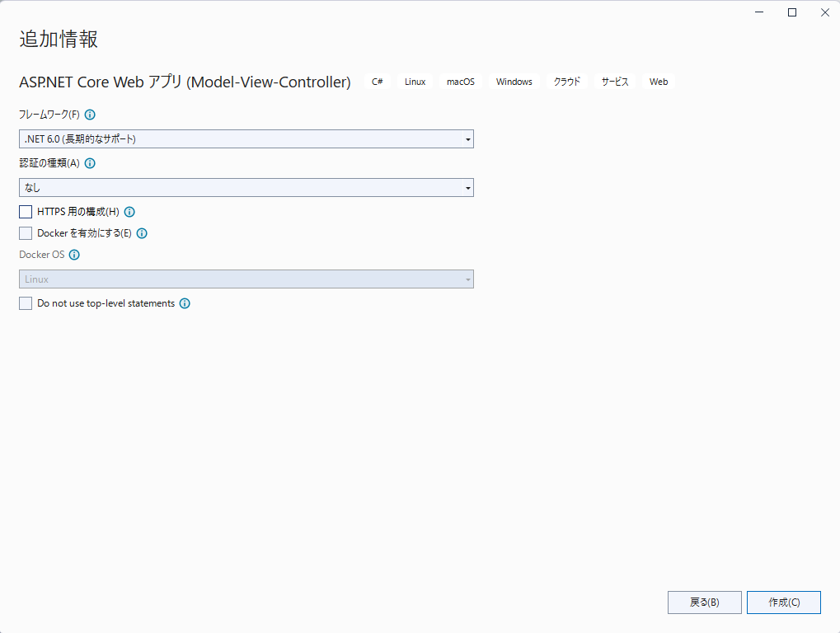Image resolution: width=840 pixels, height=633 pixels.
Task: Click the macOS tag
Action: click(x=461, y=82)
